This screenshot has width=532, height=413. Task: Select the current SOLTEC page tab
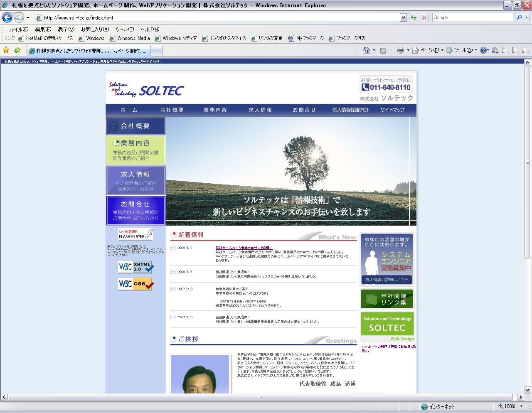(88, 51)
